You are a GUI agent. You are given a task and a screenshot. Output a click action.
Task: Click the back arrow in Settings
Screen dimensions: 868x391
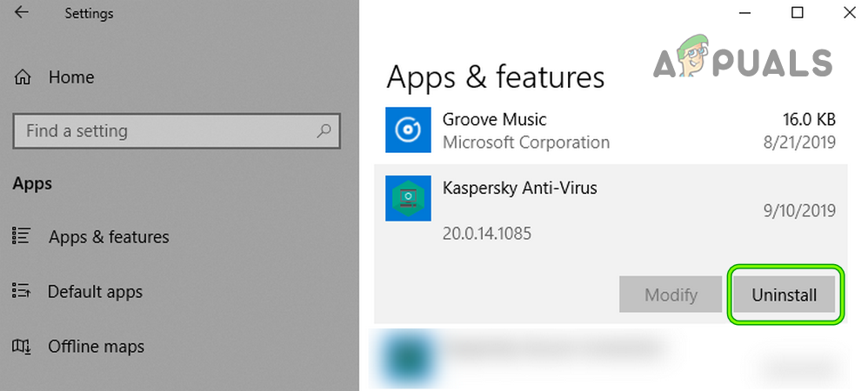(22, 13)
